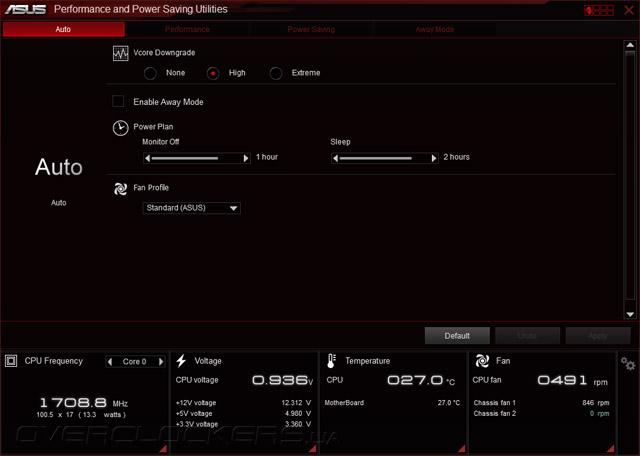Decrease Monitor Off time with left arrow
This screenshot has height=456, width=640.
[147, 158]
